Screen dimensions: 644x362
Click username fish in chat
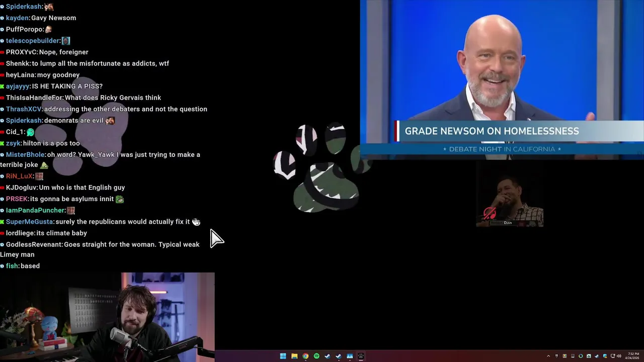(12, 266)
